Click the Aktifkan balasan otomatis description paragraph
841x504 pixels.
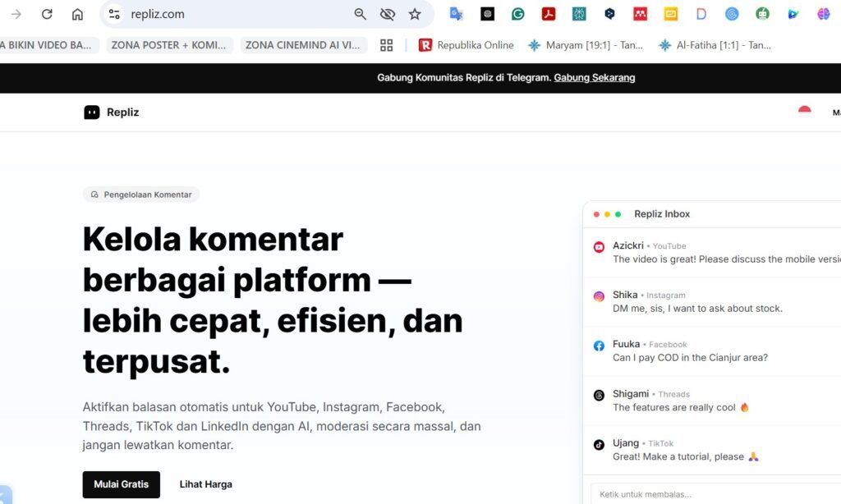[x=282, y=426]
